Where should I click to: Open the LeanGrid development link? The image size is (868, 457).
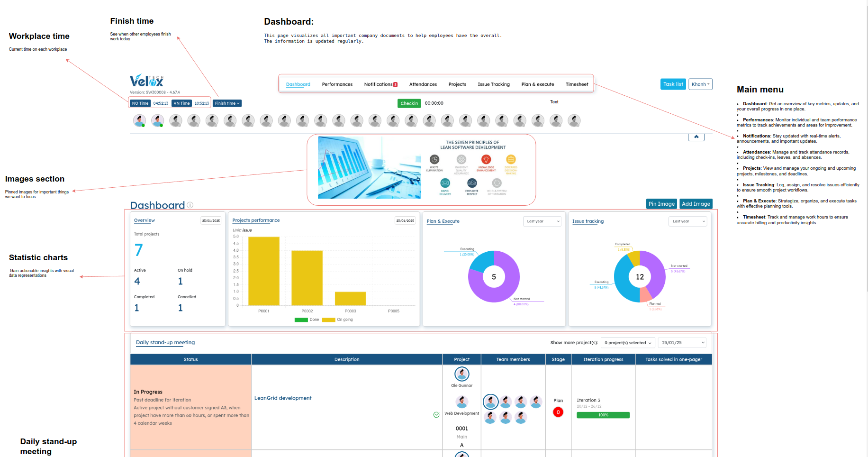(x=283, y=398)
